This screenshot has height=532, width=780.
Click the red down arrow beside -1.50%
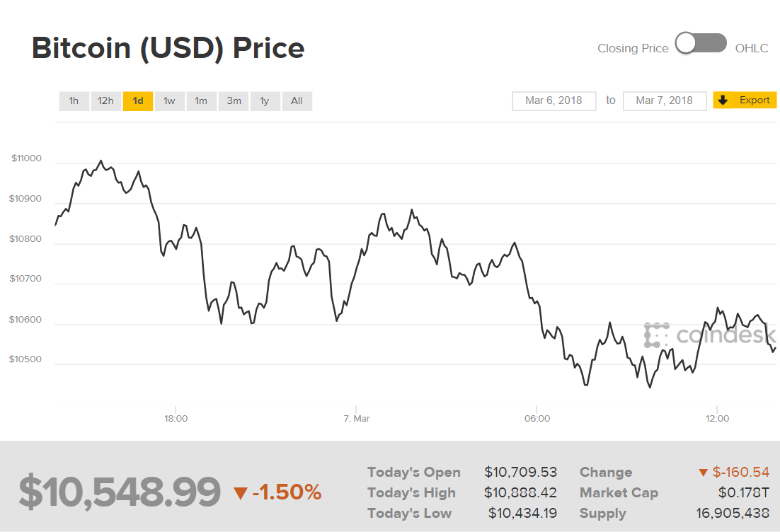point(241,492)
